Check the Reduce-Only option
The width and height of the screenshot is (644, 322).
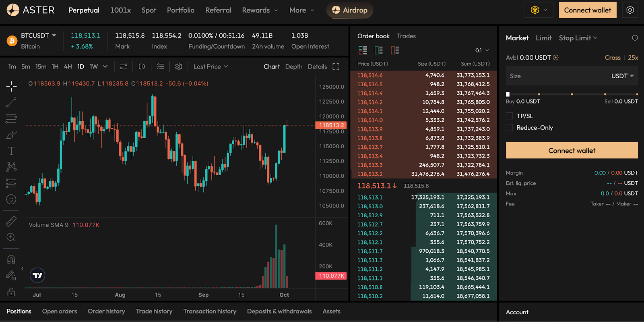(x=510, y=128)
